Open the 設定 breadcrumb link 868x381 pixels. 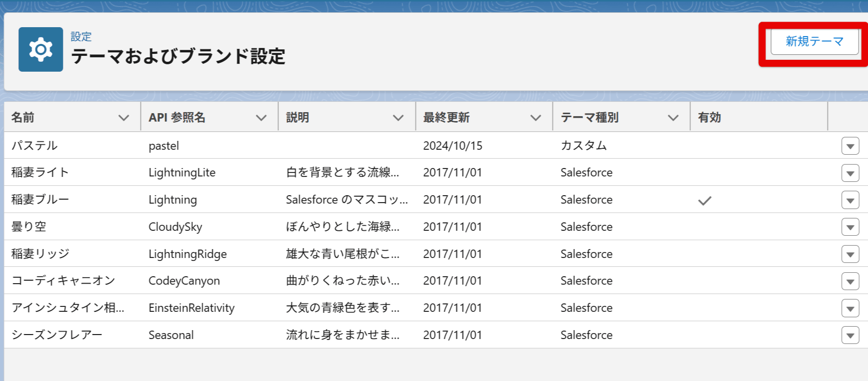pyautogui.click(x=81, y=37)
